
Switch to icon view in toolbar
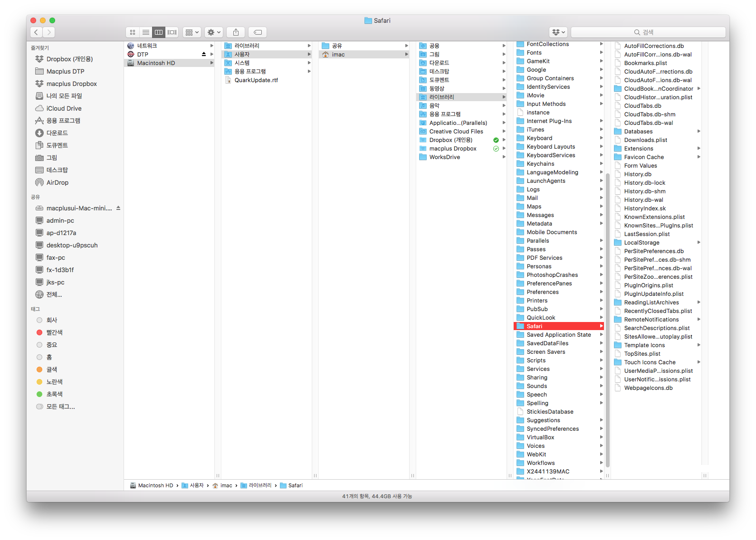pyautogui.click(x=133, y=32)
